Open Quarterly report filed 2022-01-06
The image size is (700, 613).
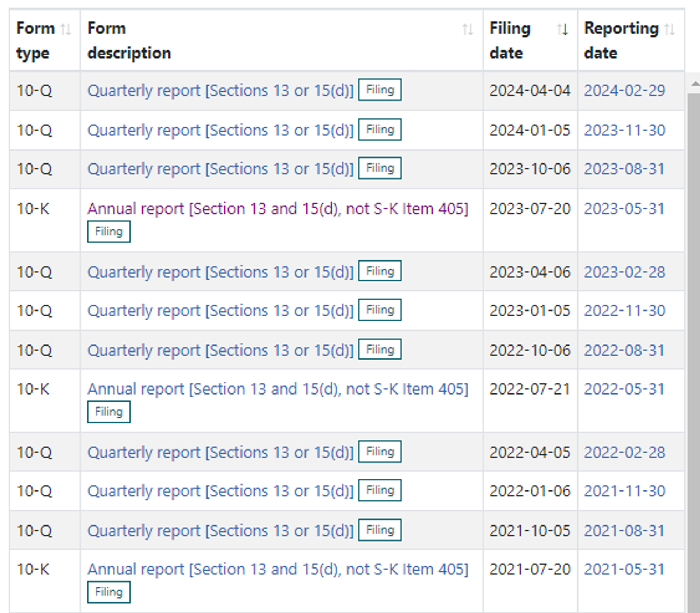(220, 491)
